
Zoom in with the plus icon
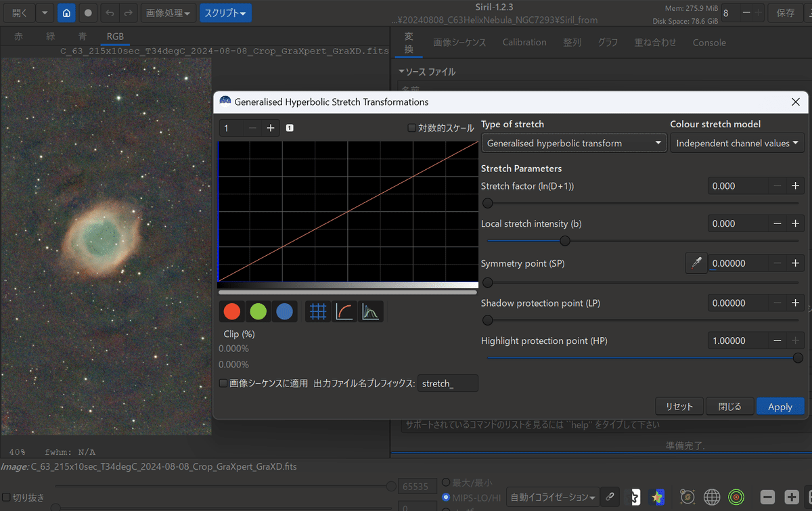click(x=791, y=497)
